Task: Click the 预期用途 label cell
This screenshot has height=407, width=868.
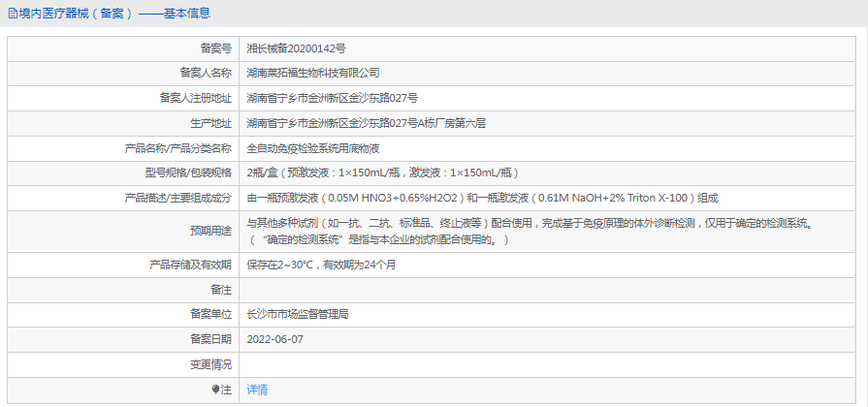Action: [x=123, y=232]
